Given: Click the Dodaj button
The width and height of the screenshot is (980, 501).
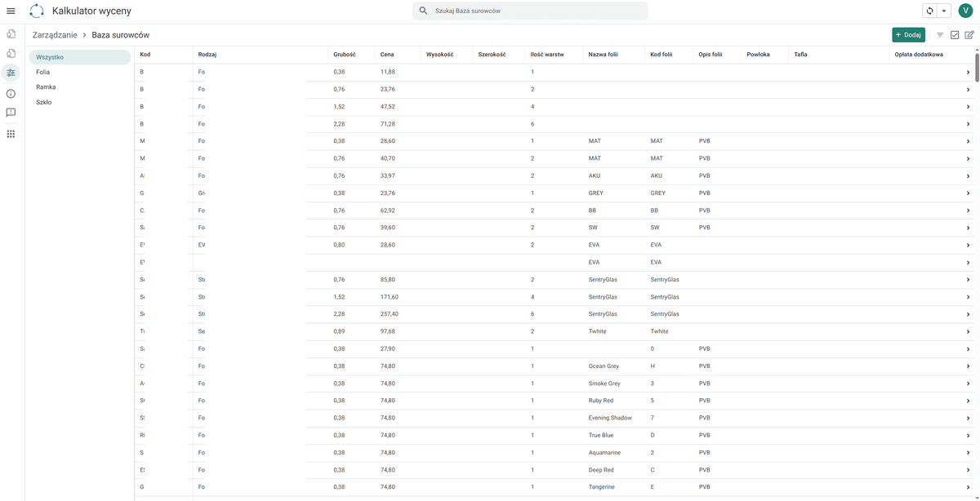Looking at the screenshot, I should click(x=908, y=35).
